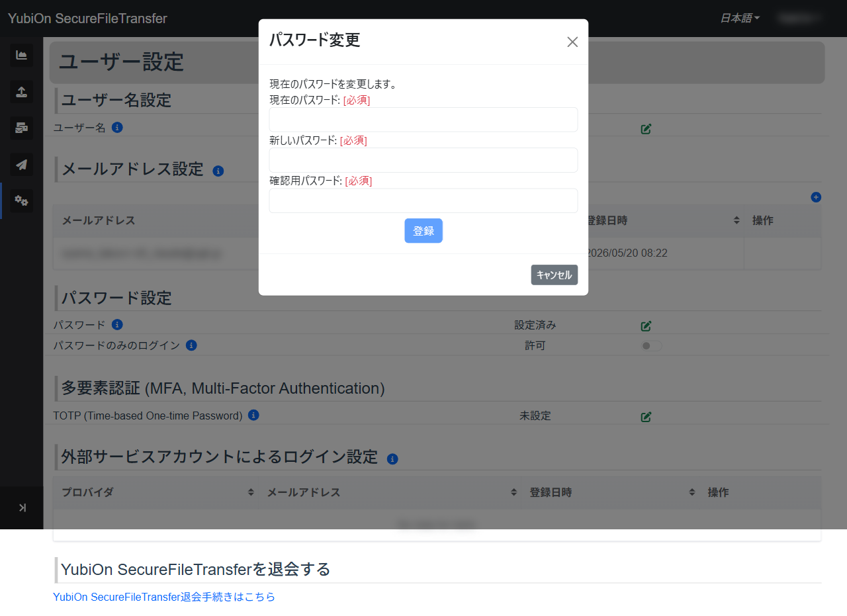The image size is (847, 616).
Task: Click the 設定済み status text
Action: (x=535, y=325)
